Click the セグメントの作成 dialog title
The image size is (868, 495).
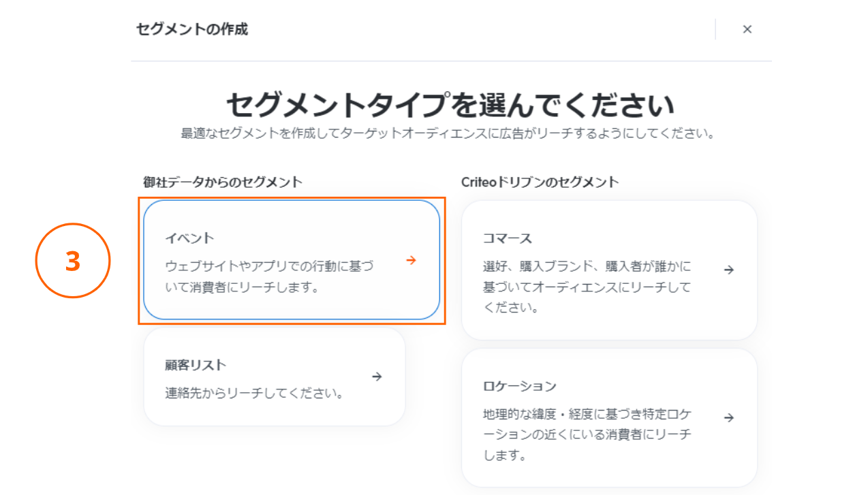click(x=191, y=29)
